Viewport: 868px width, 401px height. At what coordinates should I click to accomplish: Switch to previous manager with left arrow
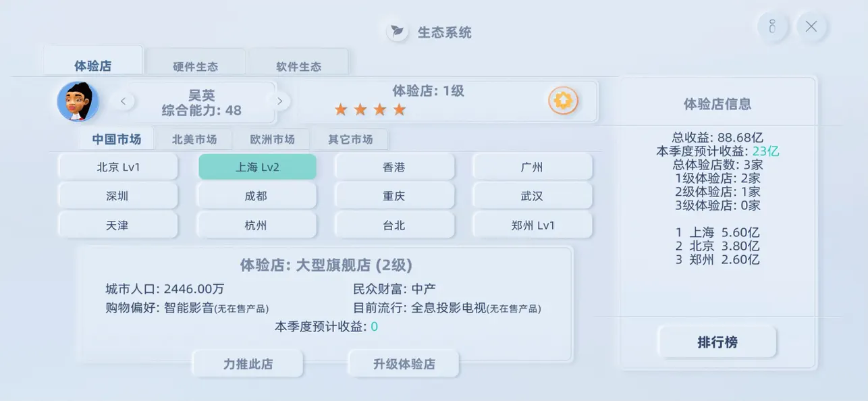(123, 100)
